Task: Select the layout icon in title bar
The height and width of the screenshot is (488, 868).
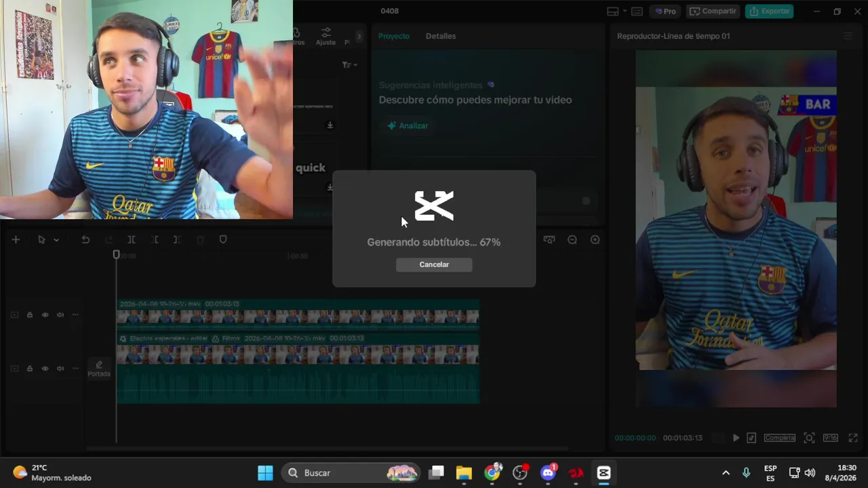Action: tap(613, 11)
